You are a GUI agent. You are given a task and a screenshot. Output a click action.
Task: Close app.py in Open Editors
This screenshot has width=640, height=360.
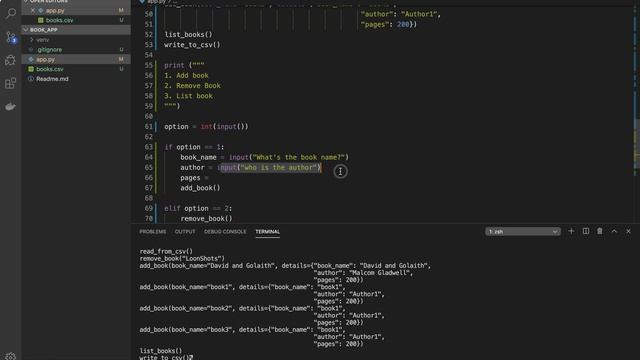coord(33,10)
